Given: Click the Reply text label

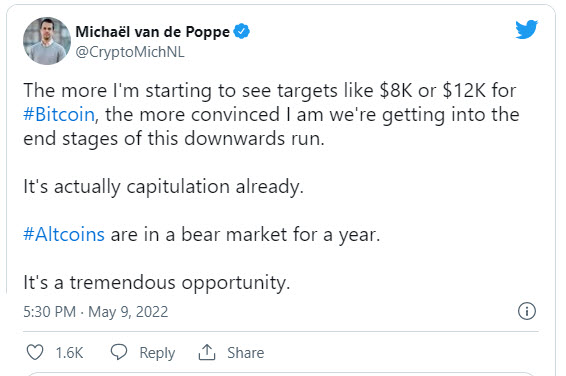Looking at the screenshot, I should coord(157,353).
